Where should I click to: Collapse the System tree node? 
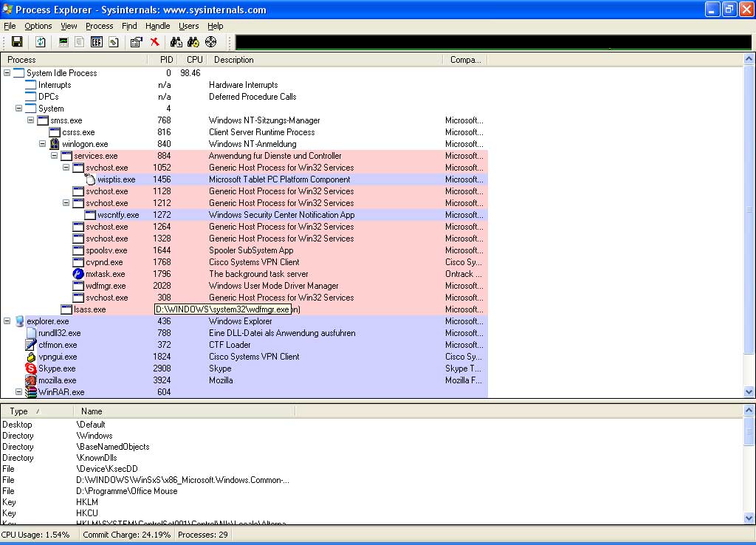coord(18,108)
